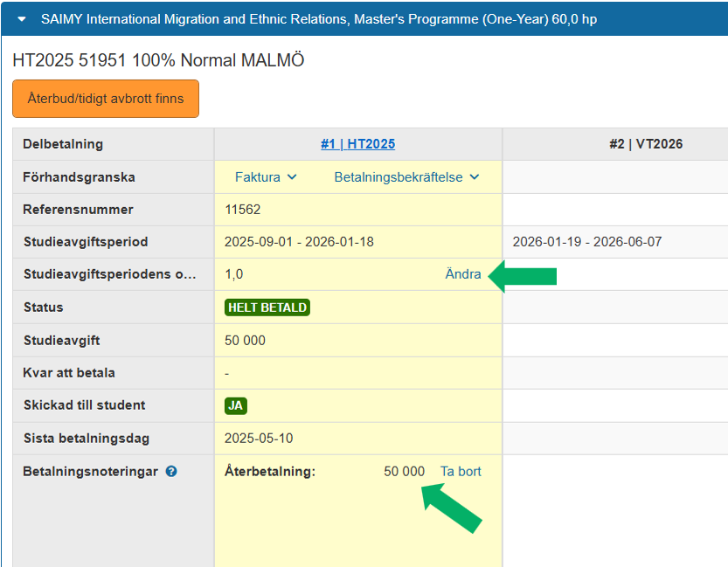
Task: Open the Betalningsnoteringar help icon
Action: pyautogui.click(x=171, y=472)
